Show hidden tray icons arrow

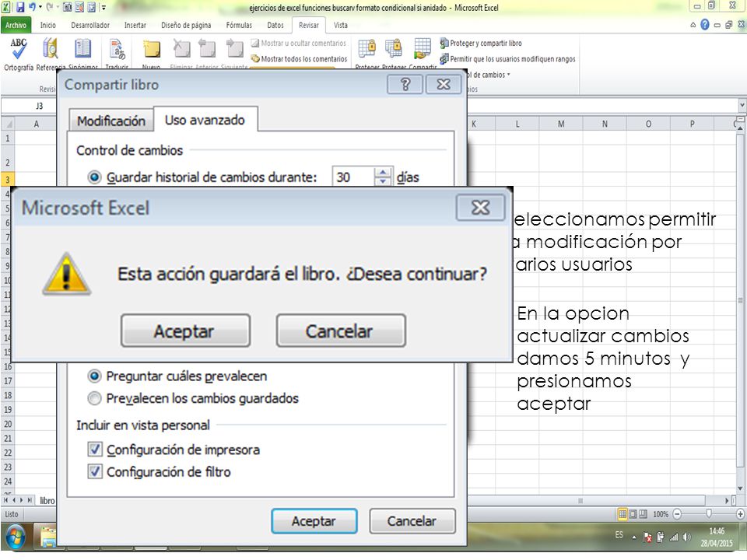pos(634,537)
